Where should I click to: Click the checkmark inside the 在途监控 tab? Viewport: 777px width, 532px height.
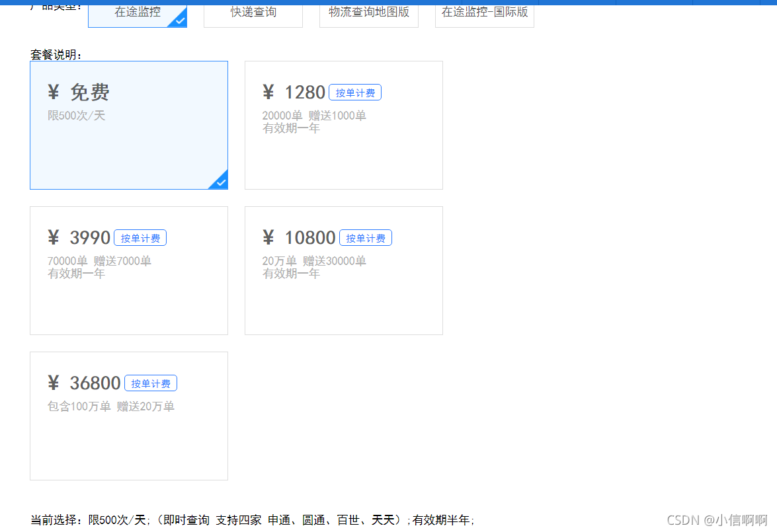(179, 20)
